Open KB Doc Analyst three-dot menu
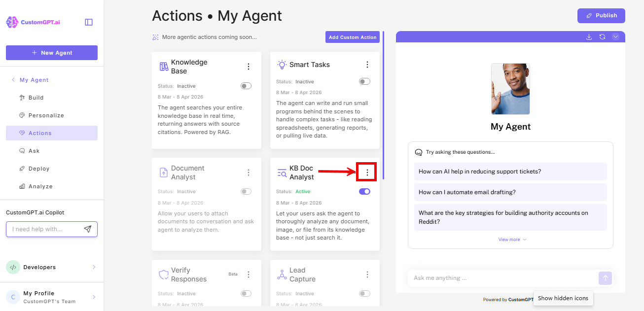644x311 pixels. pyautogui.click(x=367, y=172)
